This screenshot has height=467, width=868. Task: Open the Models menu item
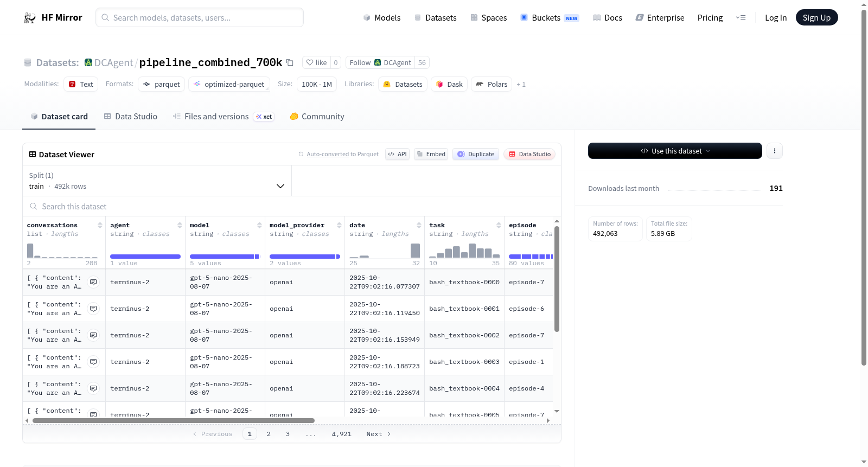[382, 18]
